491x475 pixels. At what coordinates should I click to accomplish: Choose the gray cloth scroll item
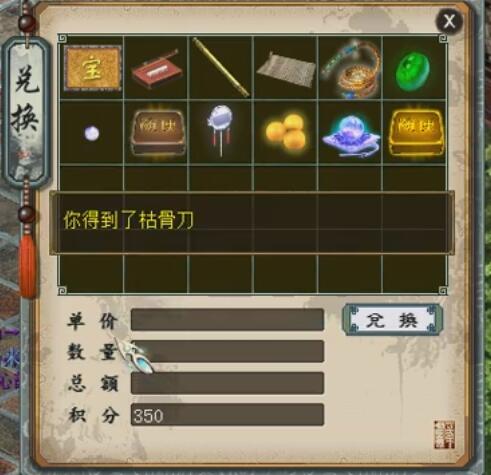286,70
